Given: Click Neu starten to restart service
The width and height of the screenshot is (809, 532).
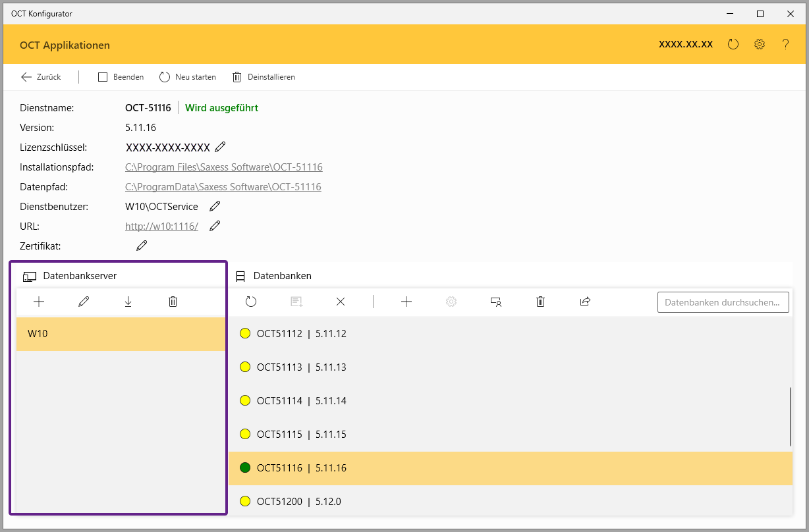Looking at the screenshot, I should click(x=188, y=77).
